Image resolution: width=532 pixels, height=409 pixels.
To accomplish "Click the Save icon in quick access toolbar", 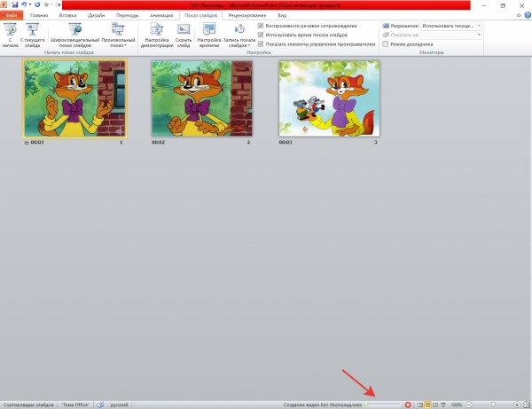I will tap(14, 5).
